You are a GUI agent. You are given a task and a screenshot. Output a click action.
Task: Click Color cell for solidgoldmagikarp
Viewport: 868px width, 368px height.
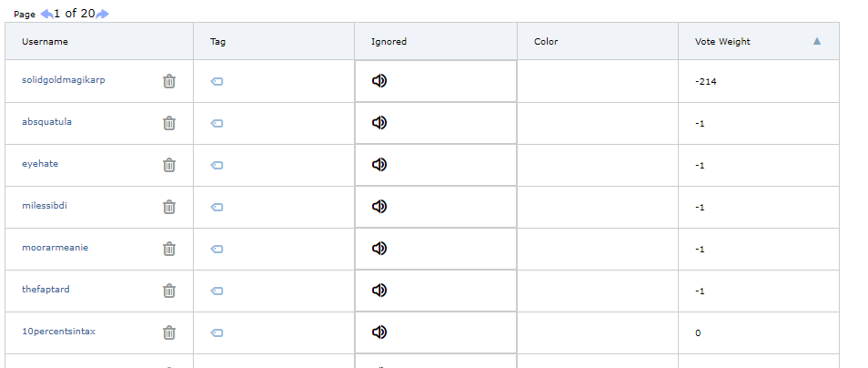(597, 81)
